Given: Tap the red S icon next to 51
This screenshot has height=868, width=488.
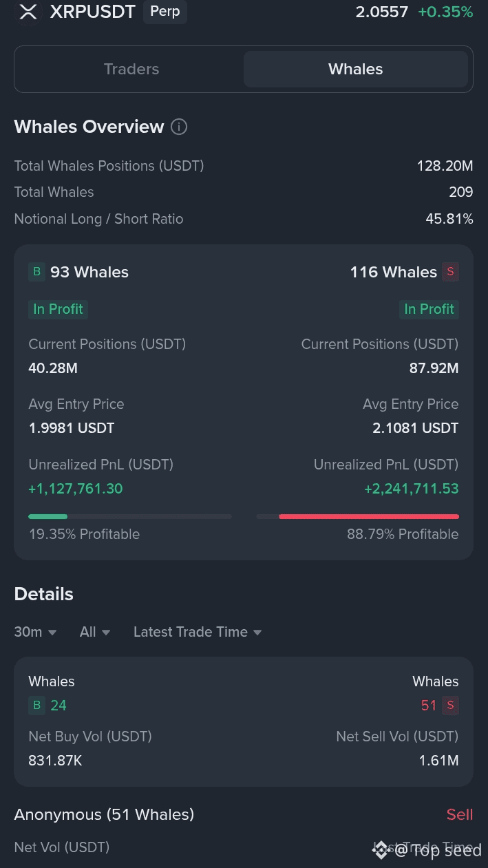Looking at the screenshot, I should click(x=450, y=705).
